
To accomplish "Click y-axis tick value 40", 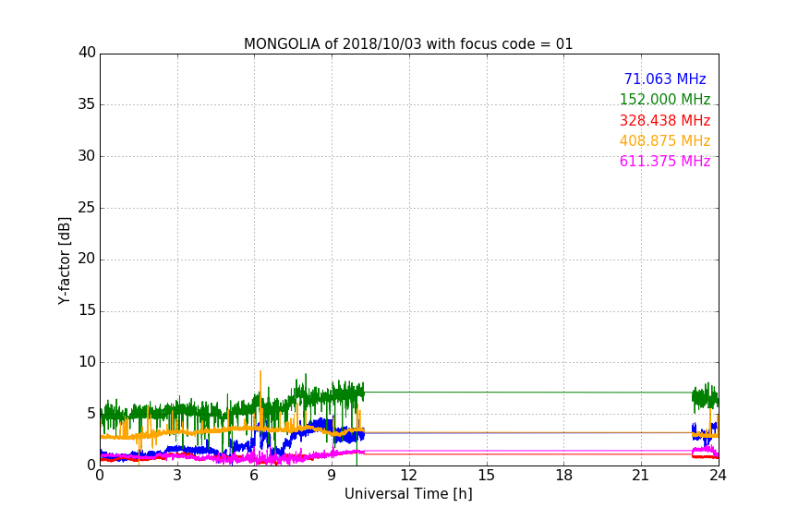I will click(87, 53).
